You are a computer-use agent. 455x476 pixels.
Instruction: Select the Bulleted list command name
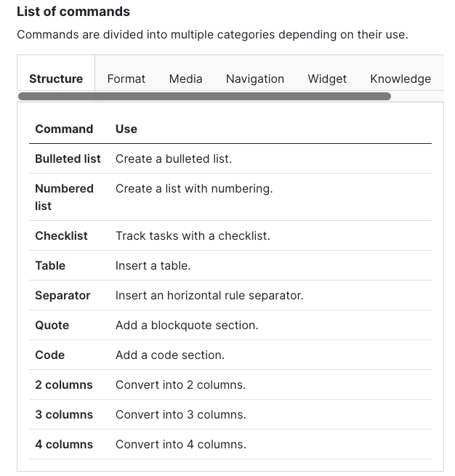coord(68,158)
